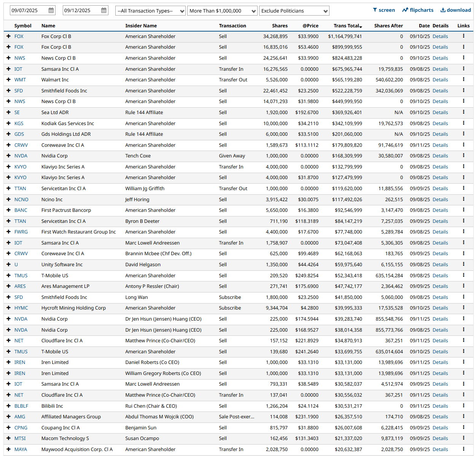Sort by Shares column header
Screen dimensions: 476x456
point(280,25)
